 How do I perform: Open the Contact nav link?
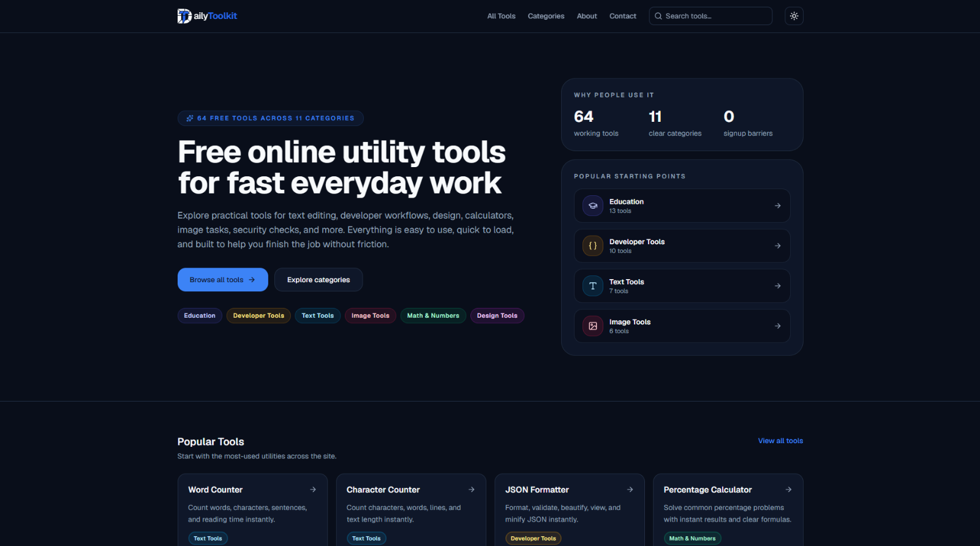pyautogui.click(x=623, y=16)
